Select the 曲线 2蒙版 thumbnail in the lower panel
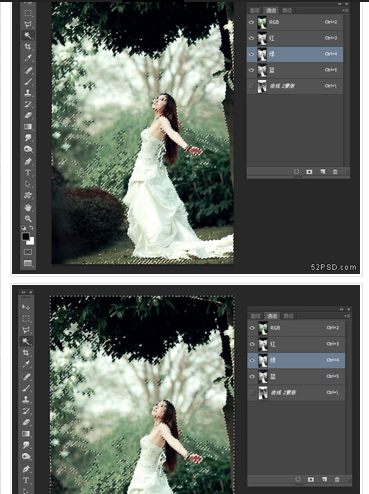 click(x=263, y=393)
